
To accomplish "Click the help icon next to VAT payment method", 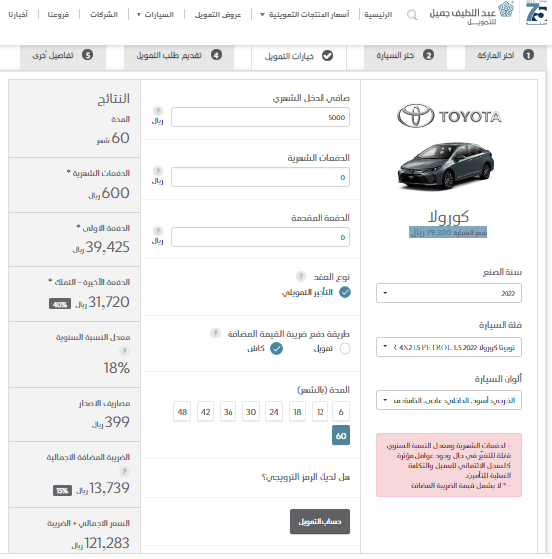I will coord(215,333).
